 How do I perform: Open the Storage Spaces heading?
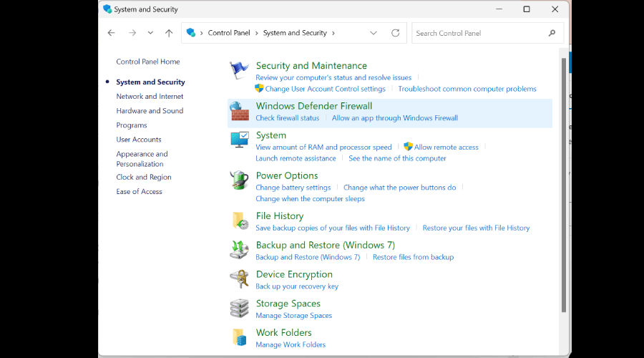tap(288, 304)
